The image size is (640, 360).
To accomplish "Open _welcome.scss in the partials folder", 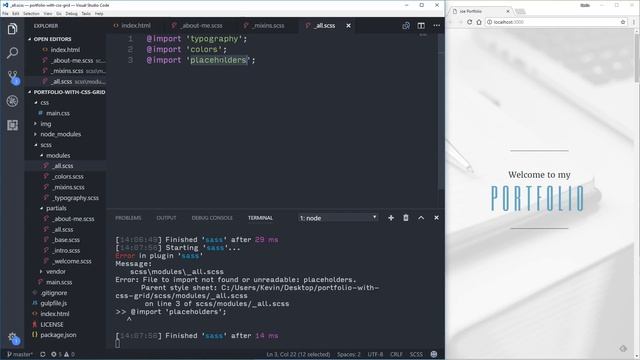I will (x=72, y=261).
